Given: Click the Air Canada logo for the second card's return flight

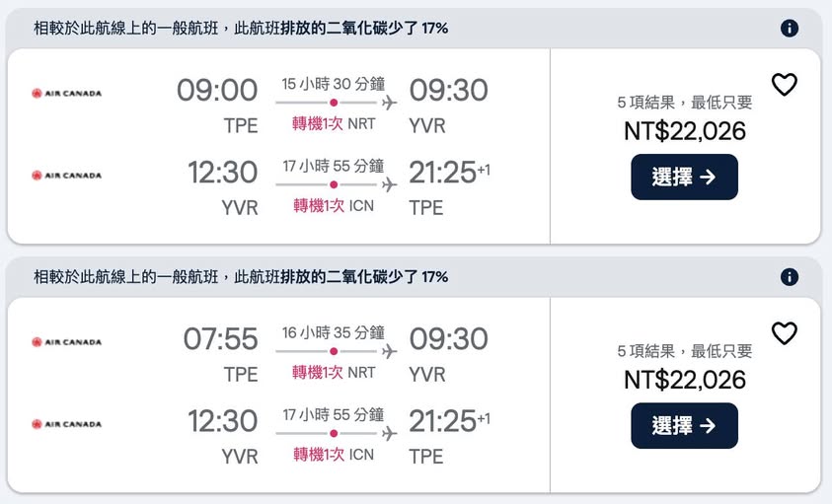Looking at the screenshot, I should 66,424.
